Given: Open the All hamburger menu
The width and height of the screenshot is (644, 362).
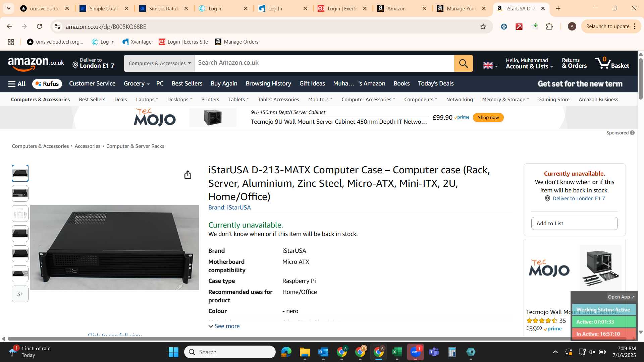Looking at the screenshot, I should (x=17, y=84).
